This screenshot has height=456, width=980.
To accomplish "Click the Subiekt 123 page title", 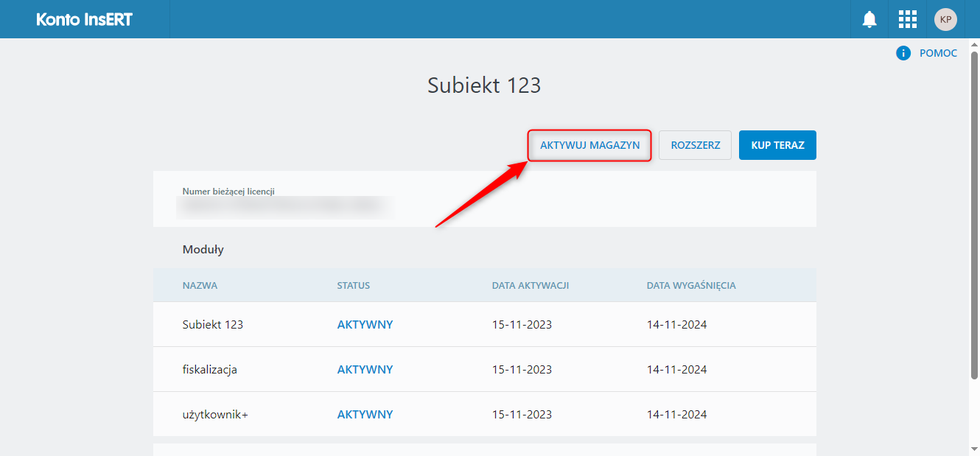I will point(484,85).
